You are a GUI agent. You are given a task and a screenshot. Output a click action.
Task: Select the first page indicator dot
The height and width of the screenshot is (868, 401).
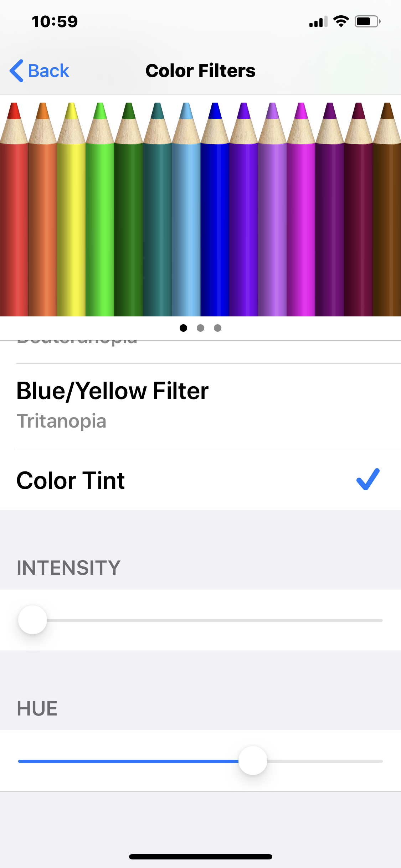(183, 328)
